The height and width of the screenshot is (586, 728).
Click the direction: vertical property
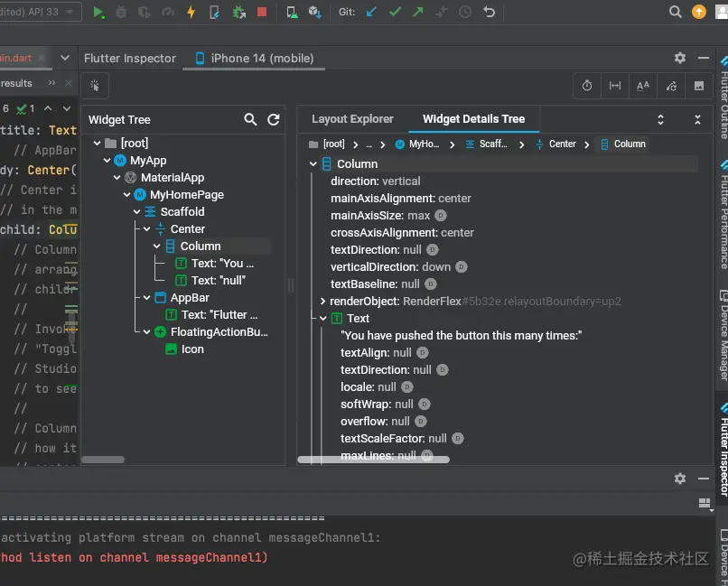click(375, 181)
